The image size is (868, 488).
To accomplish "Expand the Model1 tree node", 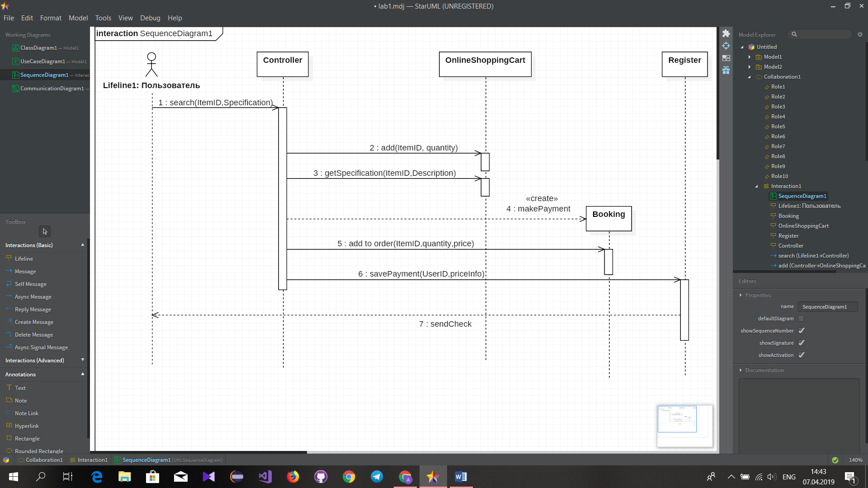I will click(x=750, y=57).
